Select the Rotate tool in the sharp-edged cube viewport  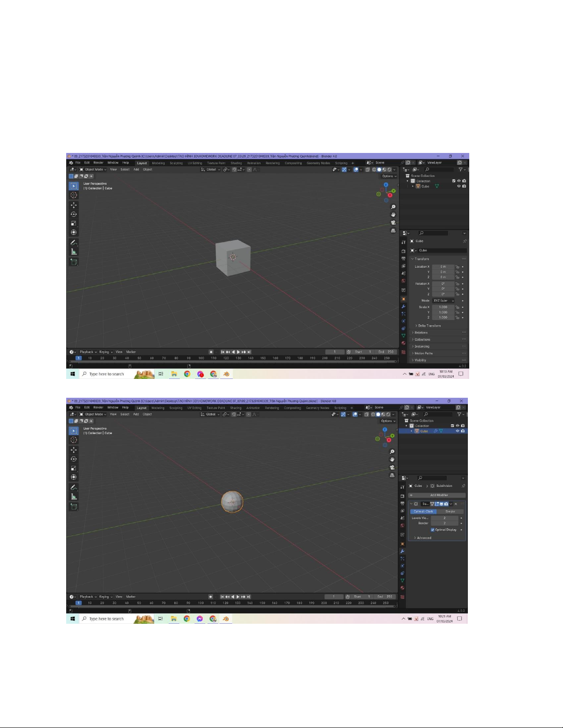click(x=74, y=214)
